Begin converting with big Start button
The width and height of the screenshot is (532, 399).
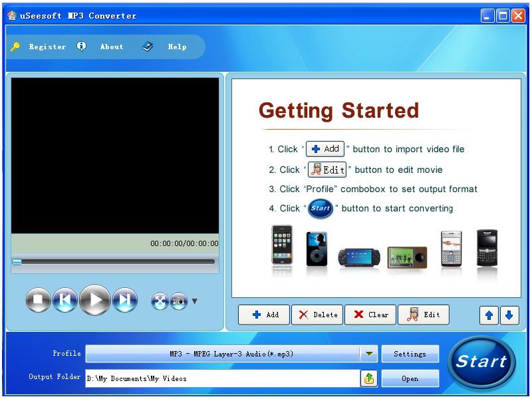pyautogui.click(x=481, y=362)
